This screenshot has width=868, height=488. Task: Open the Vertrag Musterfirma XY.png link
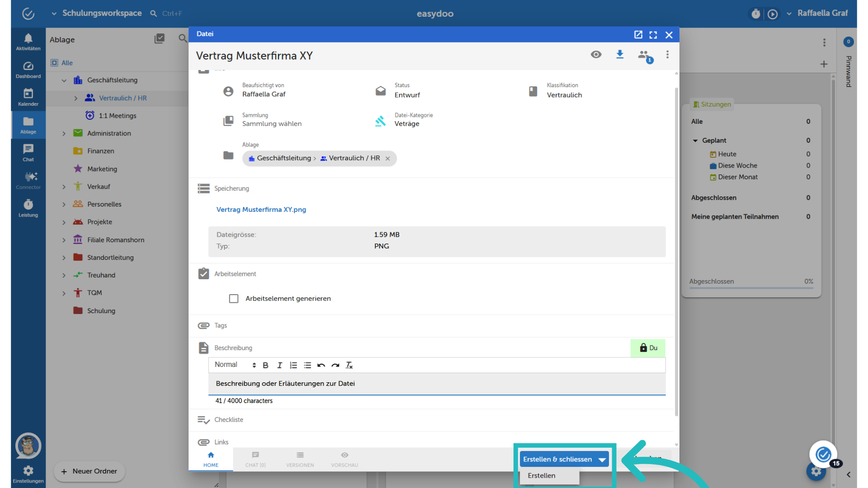(261, 209)
